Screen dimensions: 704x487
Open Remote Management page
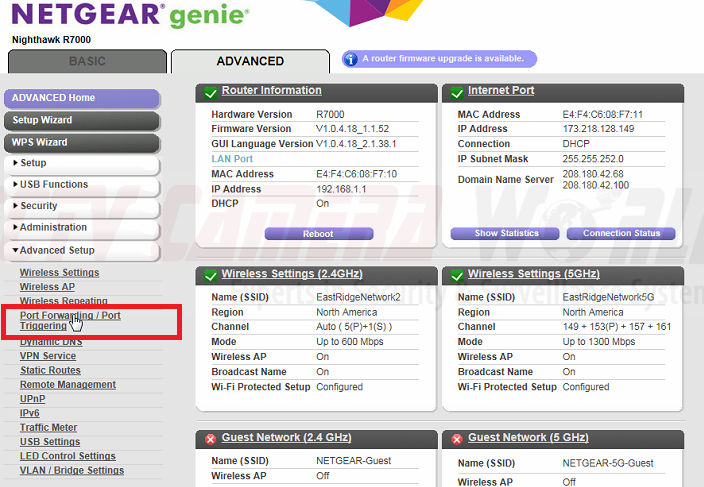68,385
